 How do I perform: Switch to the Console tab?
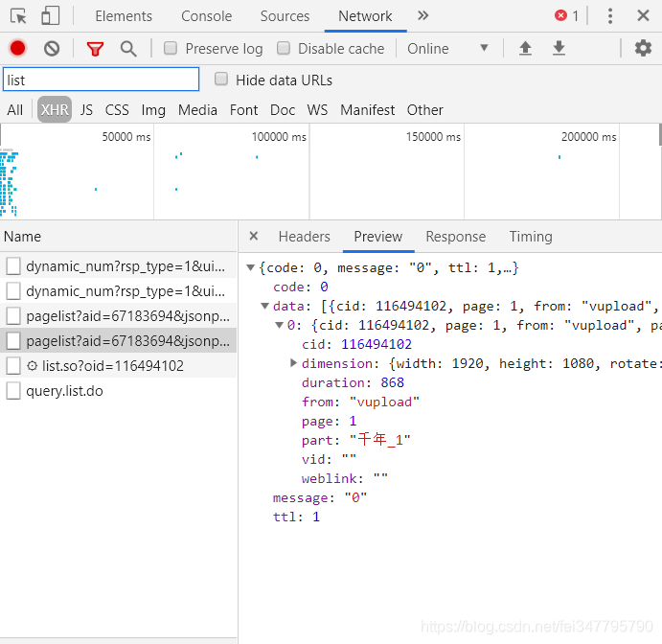(x=206, y=16)
